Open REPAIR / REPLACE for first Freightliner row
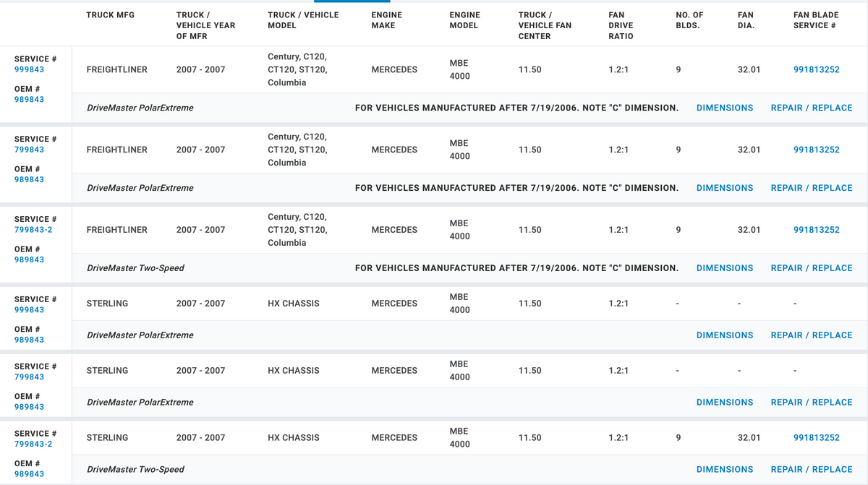Screen dimensions: 868x485 click(812, 108)
